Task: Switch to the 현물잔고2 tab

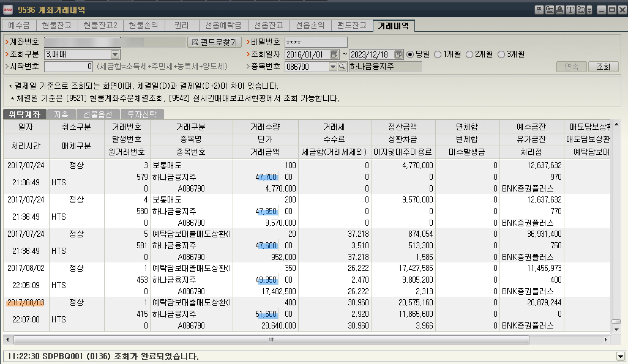Action: 100,25
